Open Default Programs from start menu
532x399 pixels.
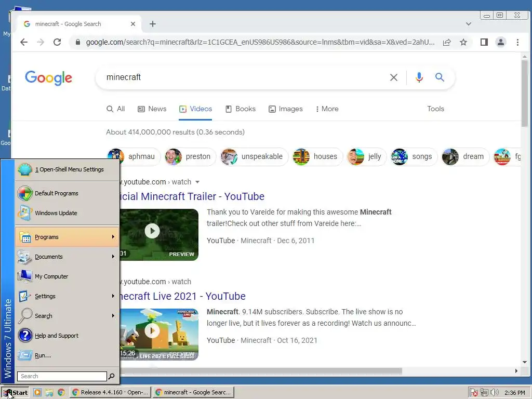(x=67, y=193)
